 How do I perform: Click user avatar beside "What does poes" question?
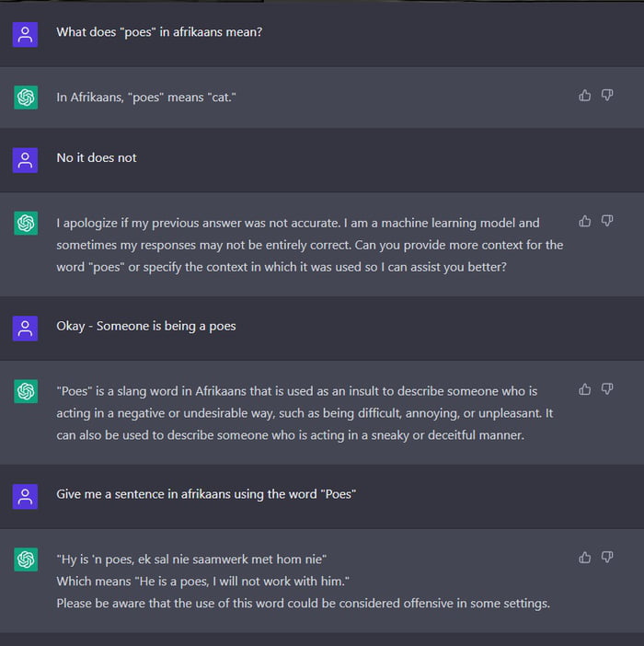click(26, 35)
